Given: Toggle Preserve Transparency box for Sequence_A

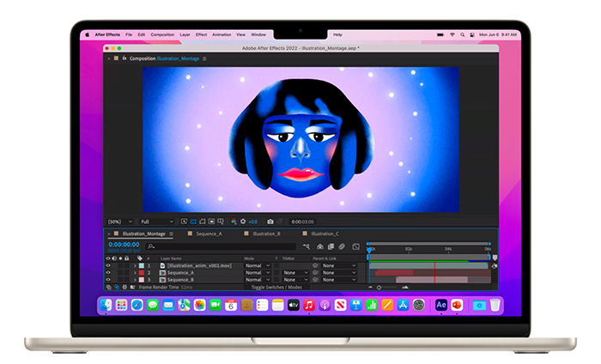Looking at the screenshot, I should [x=276, y=273].
